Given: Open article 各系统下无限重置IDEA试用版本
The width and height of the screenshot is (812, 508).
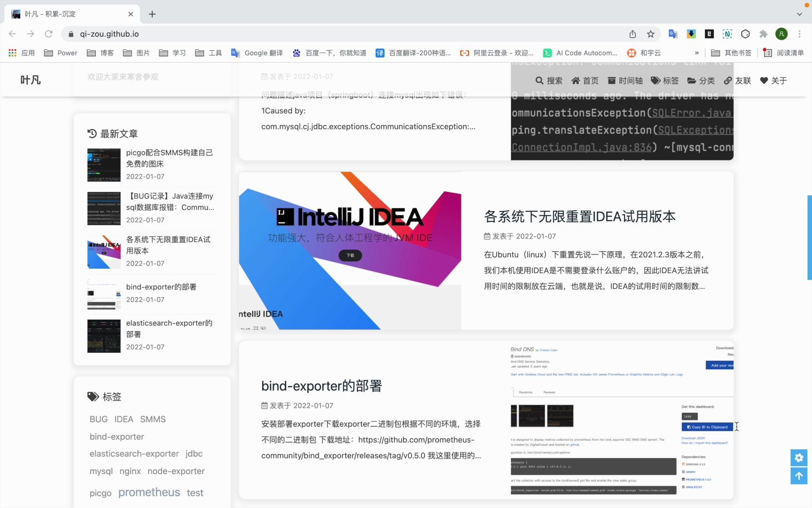Looking at the screenshot, I should click(x=580, y=216).
